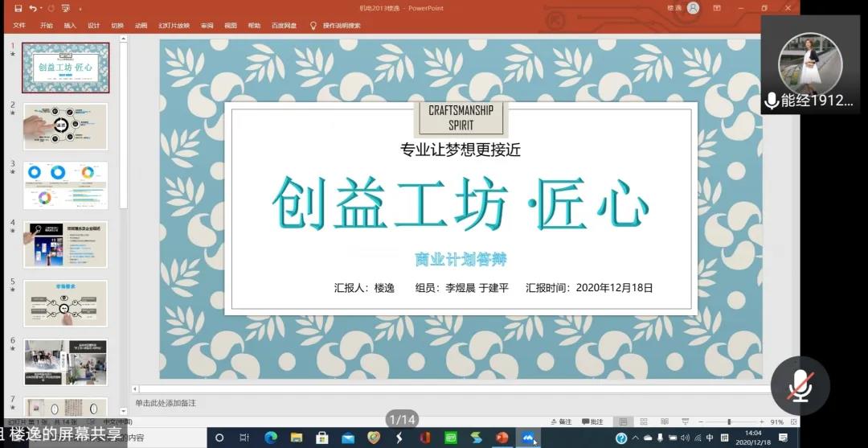This screenshot has height=448, width=868.
Task: Click the notes area 单击此处添加备注
Action: pyautogui.click(x=166, y=403)
